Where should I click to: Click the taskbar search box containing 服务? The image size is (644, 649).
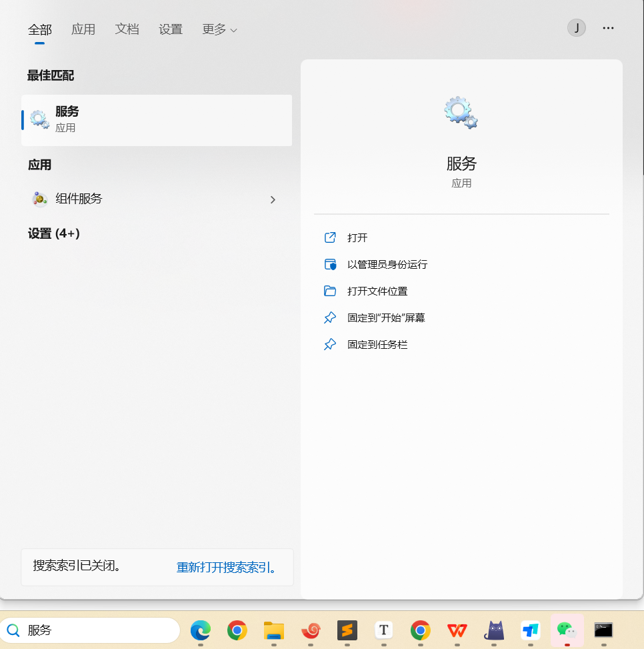coord(90,630)
